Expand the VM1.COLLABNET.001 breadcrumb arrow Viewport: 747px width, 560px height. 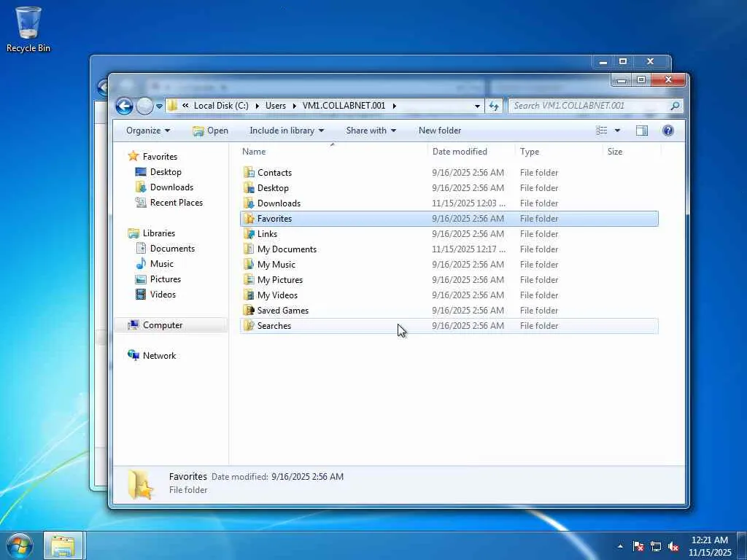pos(394,106)
